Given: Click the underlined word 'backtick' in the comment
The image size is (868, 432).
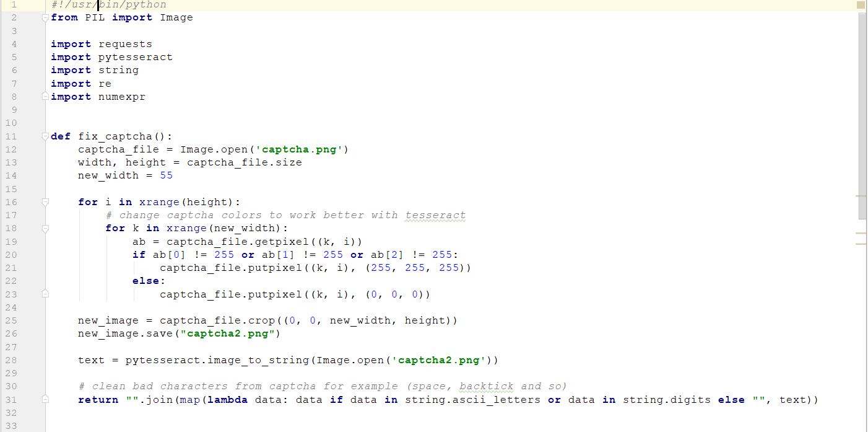Looking at the screenshot, I should [487, 386].
